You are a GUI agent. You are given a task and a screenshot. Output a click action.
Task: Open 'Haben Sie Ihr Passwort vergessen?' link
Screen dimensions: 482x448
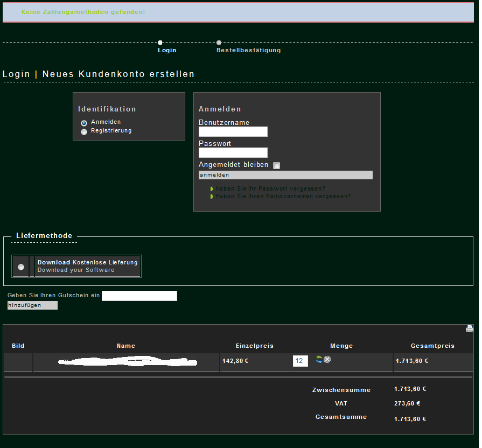[270, 189]
